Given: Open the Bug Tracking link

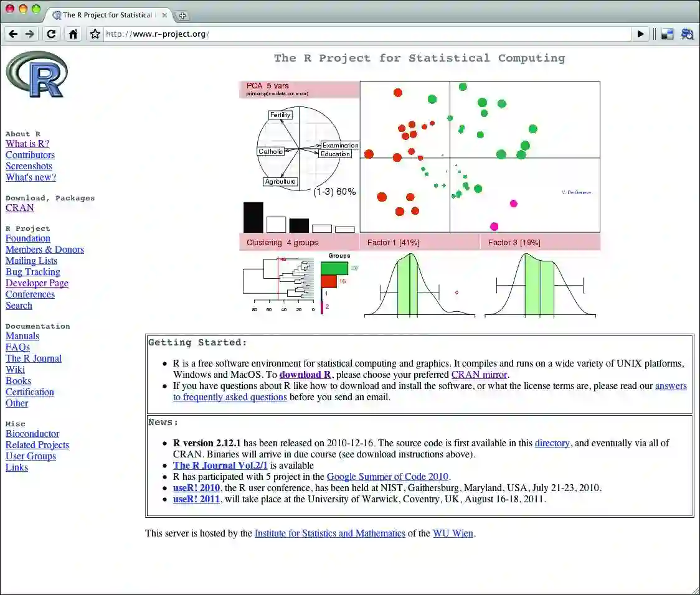Looking at the screenshot, I should (32, 271).
